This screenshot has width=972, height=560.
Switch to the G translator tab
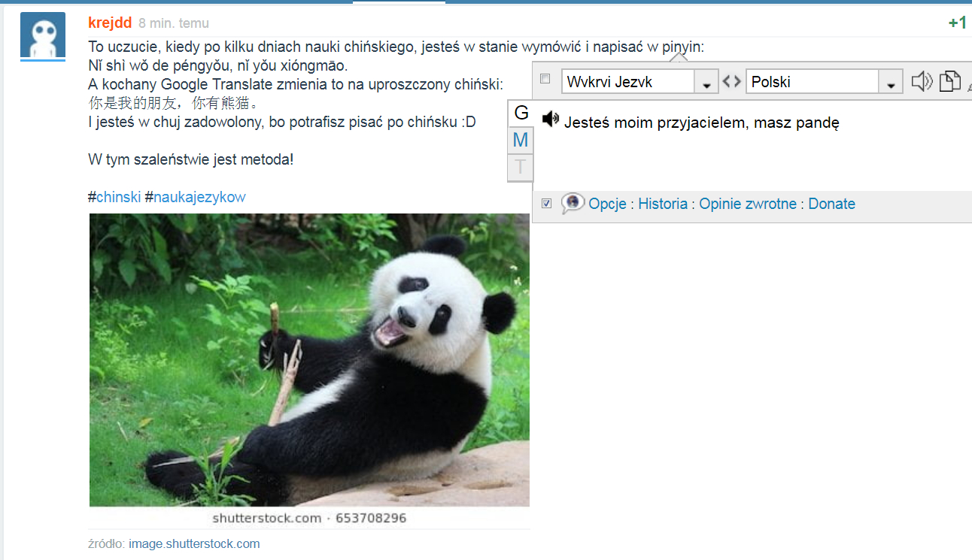521,114
